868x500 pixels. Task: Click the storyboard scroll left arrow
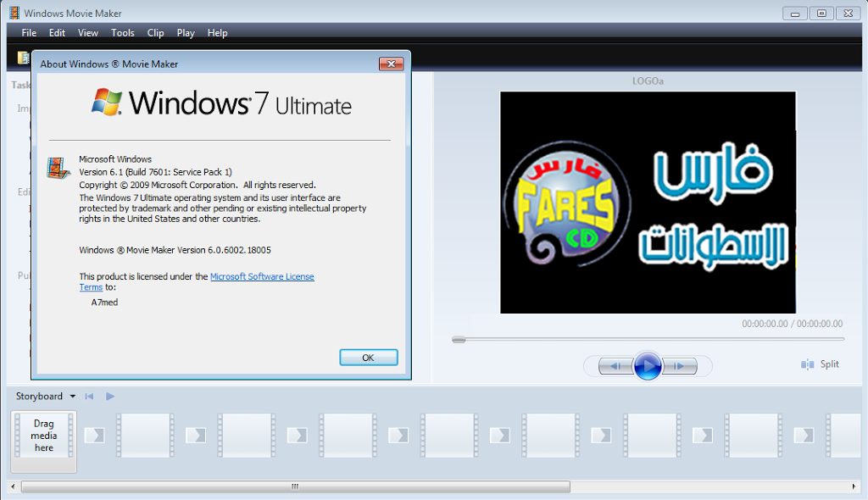tap(14, 486)
